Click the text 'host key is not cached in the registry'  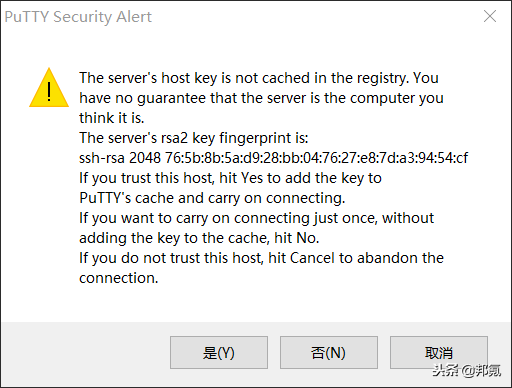point(285,78)
